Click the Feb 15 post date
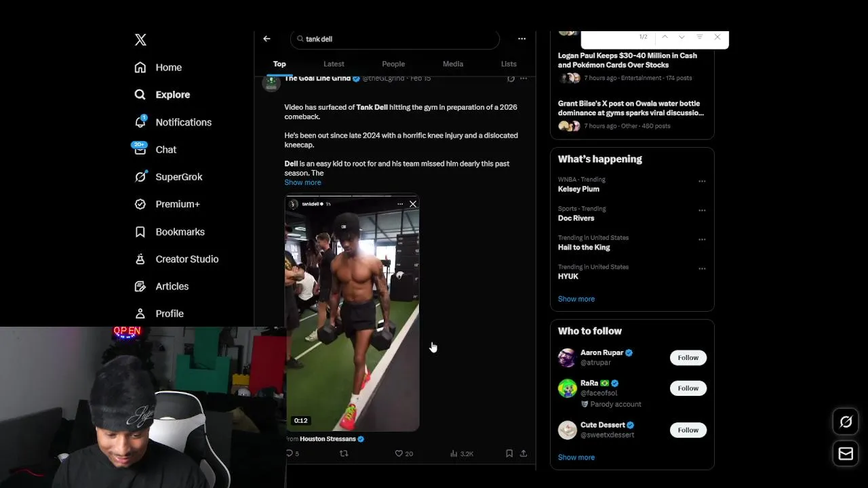 click(420, 79)
